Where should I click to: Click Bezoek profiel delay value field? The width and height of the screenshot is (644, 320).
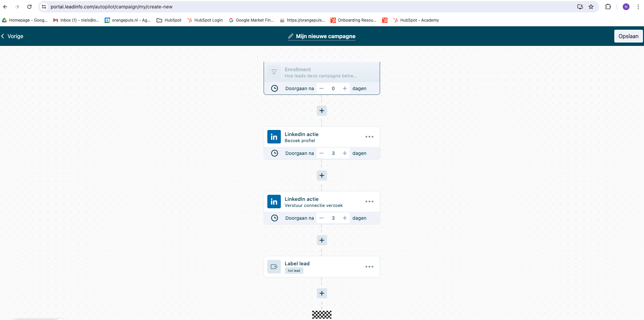(333, 153)
